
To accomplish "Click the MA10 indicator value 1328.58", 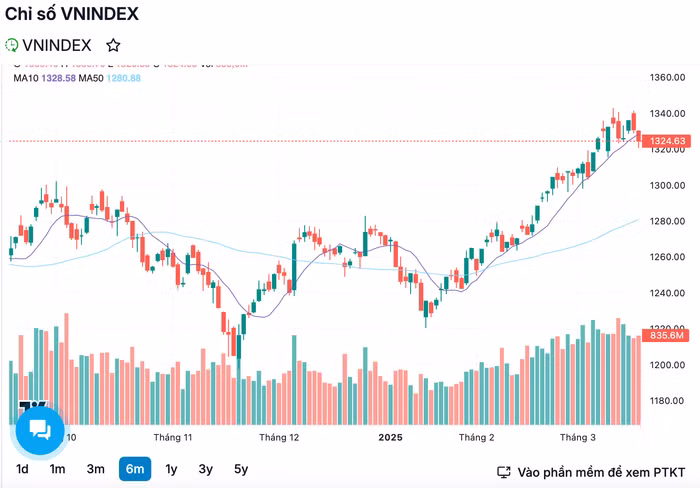I will 58,78.
